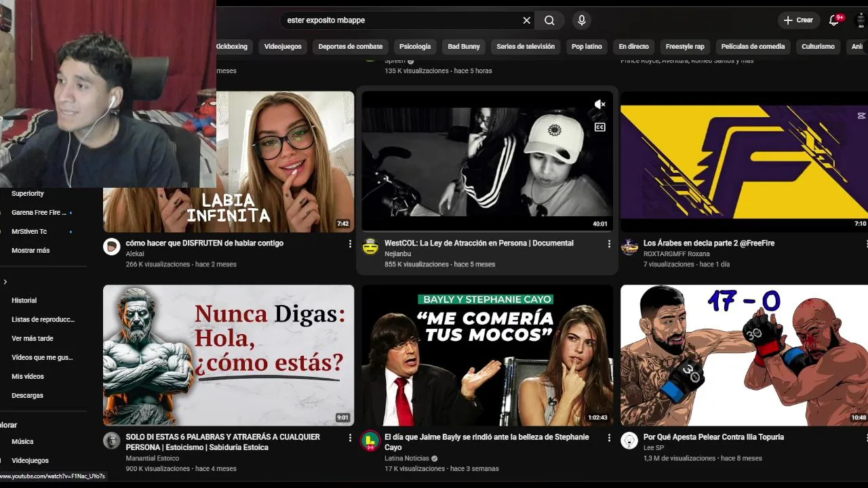Open Mis vídeos in sidebar

[28, 376]
